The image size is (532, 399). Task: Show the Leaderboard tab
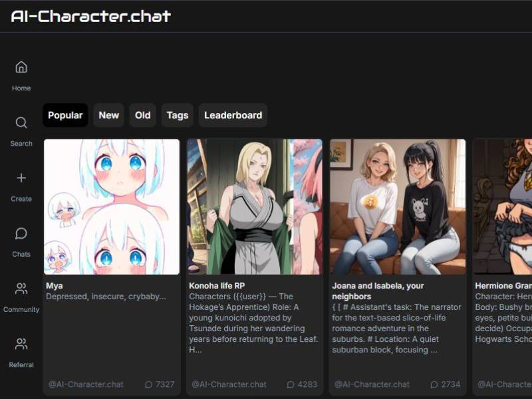(233, 115)
